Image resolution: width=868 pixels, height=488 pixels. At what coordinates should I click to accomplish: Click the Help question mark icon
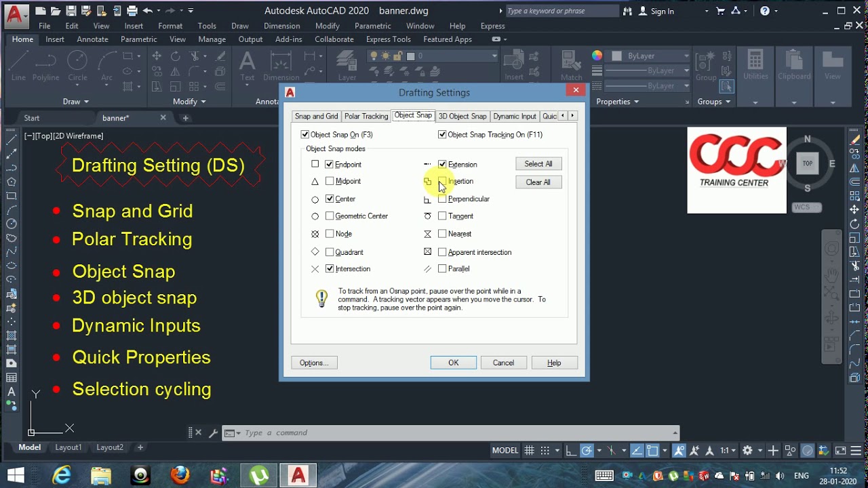click(765, 11)
